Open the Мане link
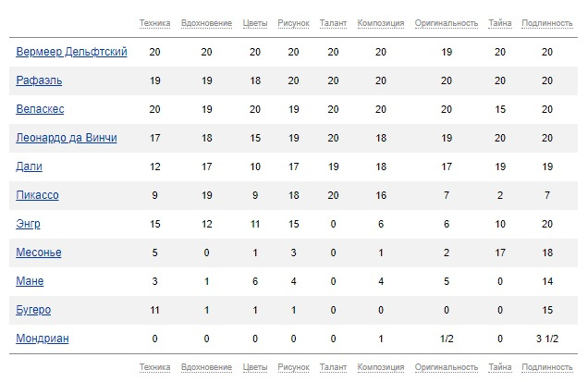Image resolution: width=588 pixels, height=382 pixels. (x=30, y=281)
